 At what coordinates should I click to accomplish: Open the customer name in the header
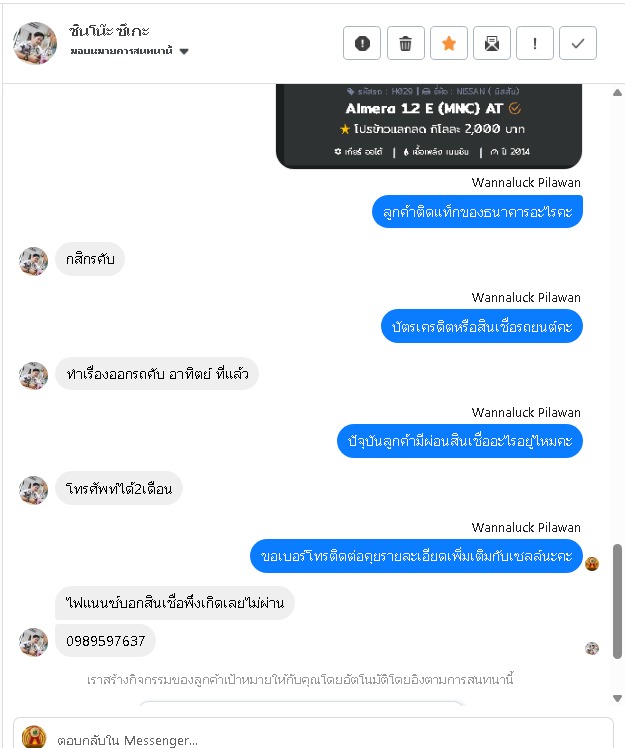coord(109,31)
